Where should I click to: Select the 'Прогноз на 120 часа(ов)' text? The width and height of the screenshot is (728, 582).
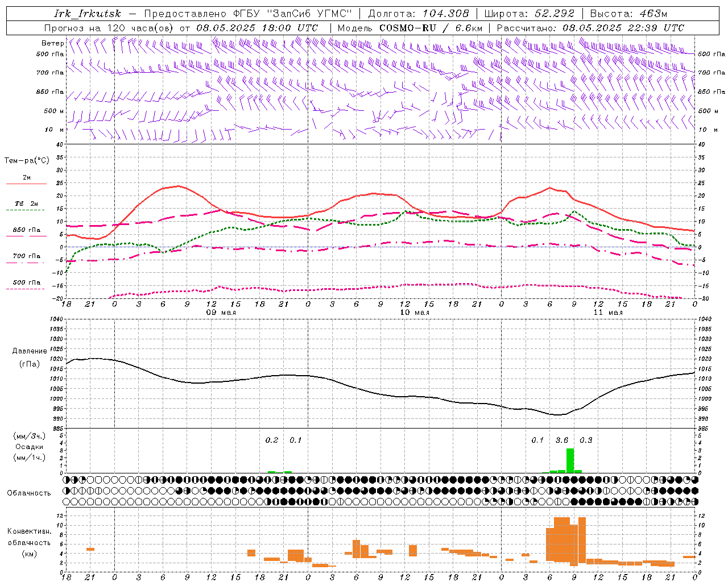[110, 28]
